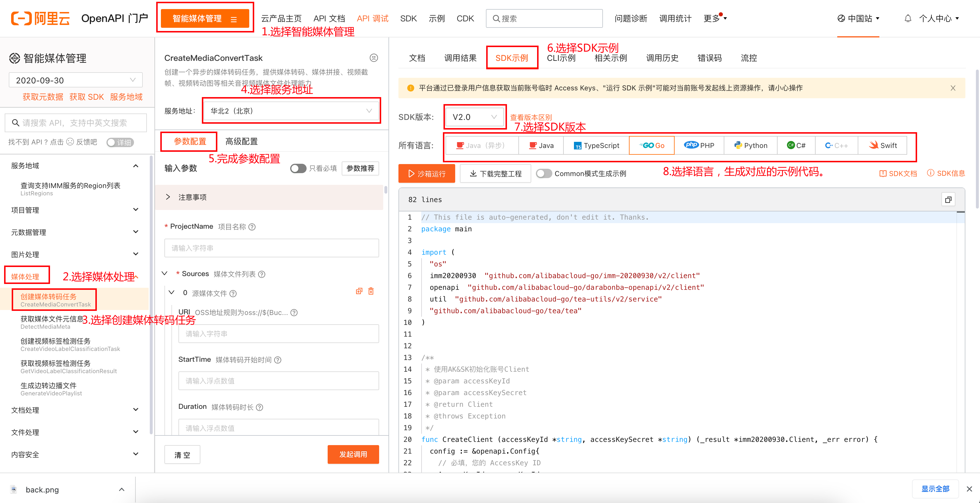
Task: Open 更多 menu in top navigation
Action: click(715, 18)
